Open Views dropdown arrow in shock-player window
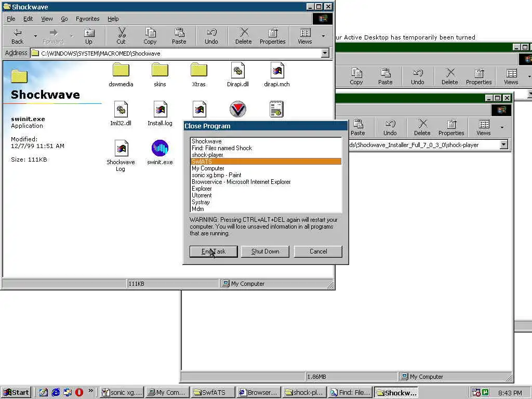This screenshot has height=399, width=532. coord(502,128)
